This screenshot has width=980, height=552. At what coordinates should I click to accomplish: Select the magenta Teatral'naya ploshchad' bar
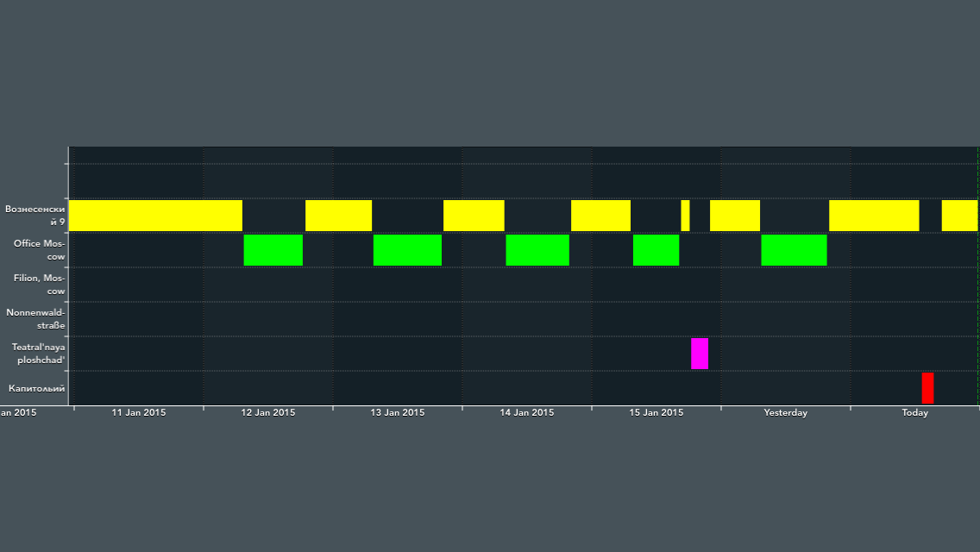(700, 354)
